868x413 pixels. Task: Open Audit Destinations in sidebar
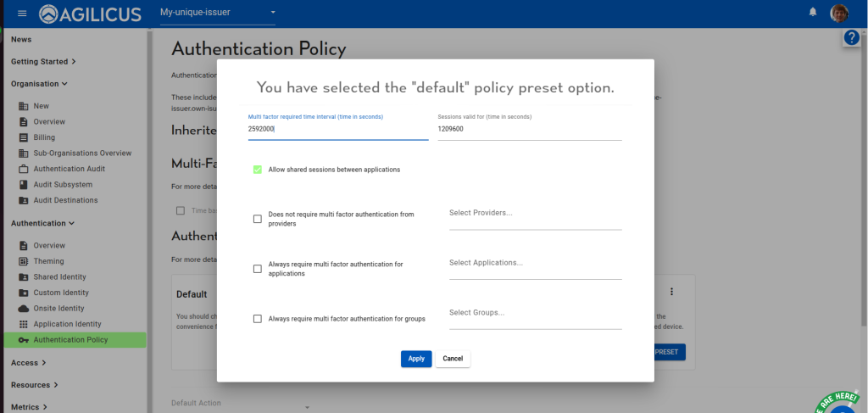tap(65, 200)
